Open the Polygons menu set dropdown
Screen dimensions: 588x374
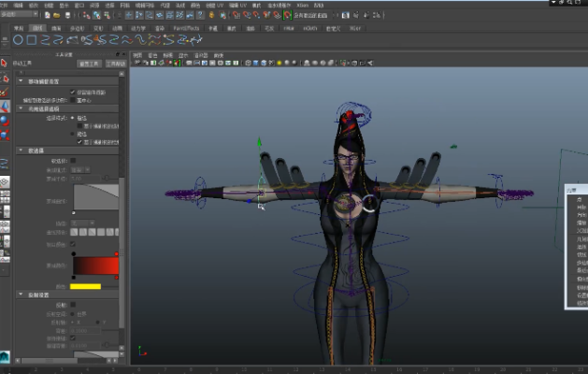click(20, 14)
